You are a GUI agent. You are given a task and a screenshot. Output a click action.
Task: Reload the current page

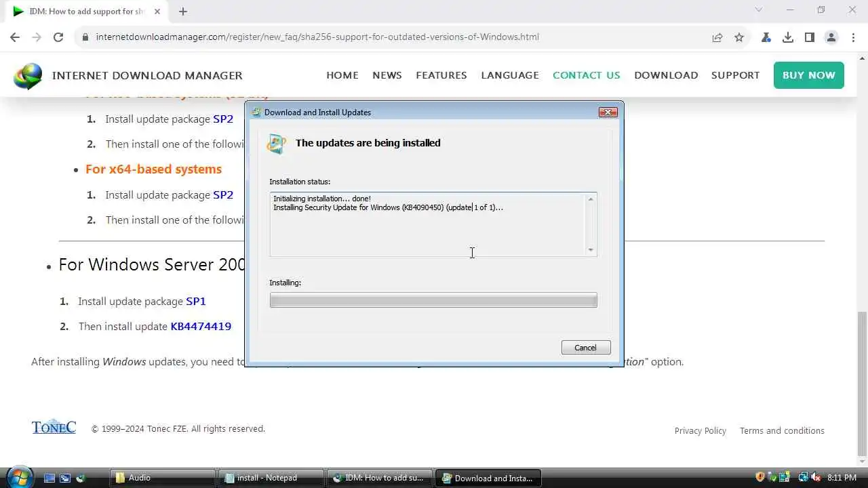click(58, 37)
